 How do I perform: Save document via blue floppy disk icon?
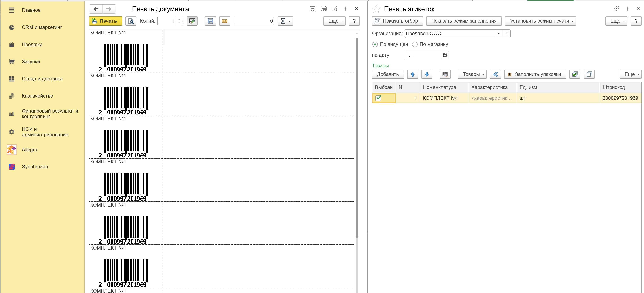pyautogui.click(x=210, y=21)
